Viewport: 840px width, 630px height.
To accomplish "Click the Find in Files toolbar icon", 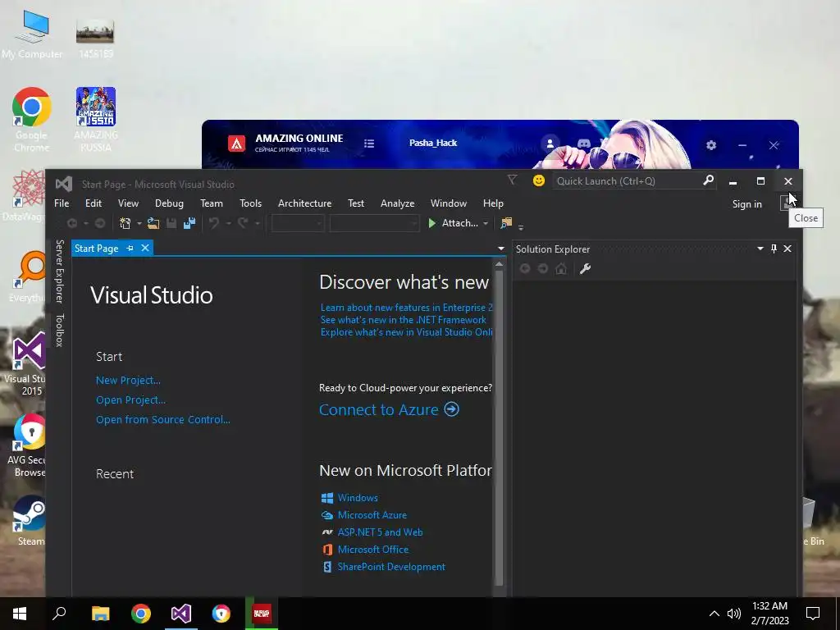I will point(505,223).
